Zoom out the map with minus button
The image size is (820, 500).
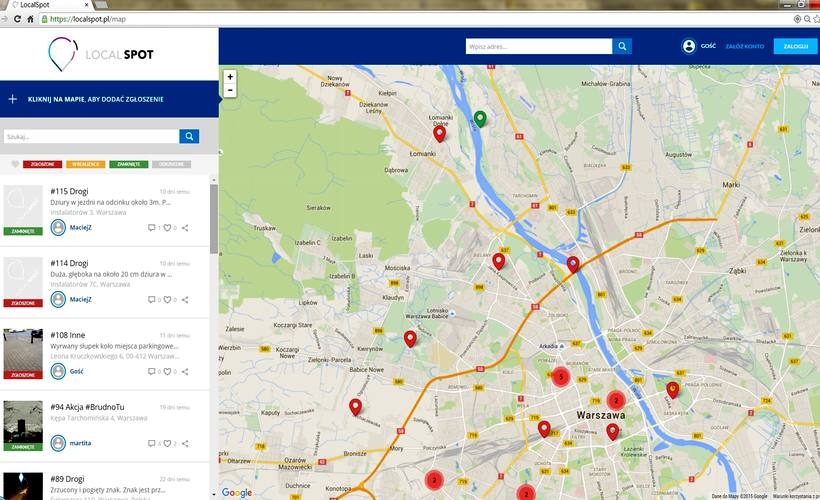(230, 90)
